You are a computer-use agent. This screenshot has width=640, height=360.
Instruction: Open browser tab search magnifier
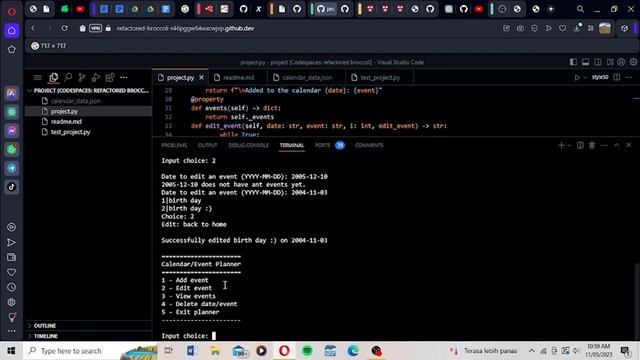coord(580,9)
